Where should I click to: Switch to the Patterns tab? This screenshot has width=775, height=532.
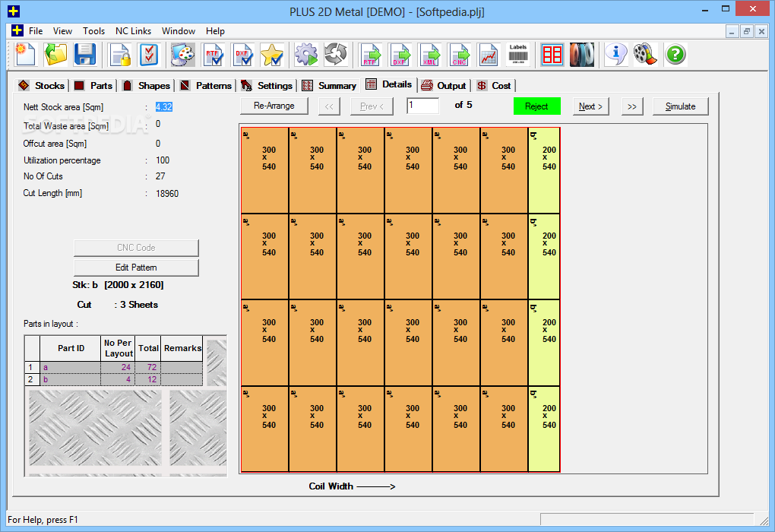[206, 86]
